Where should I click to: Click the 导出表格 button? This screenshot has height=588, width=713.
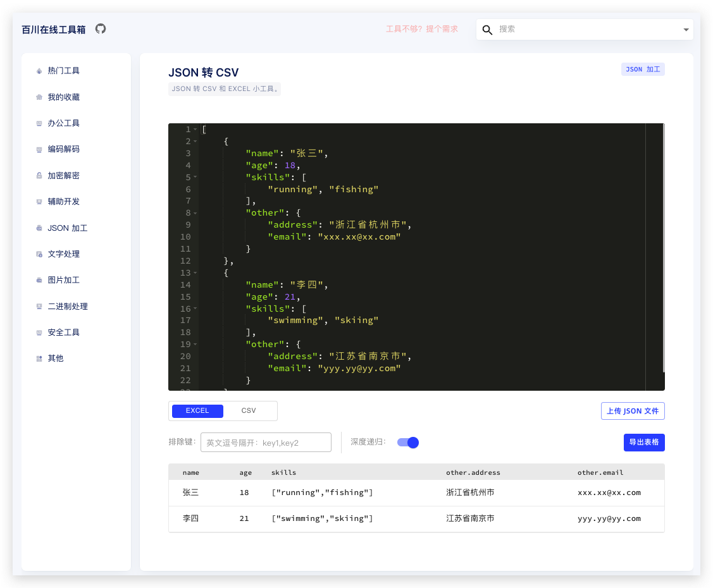643,443
